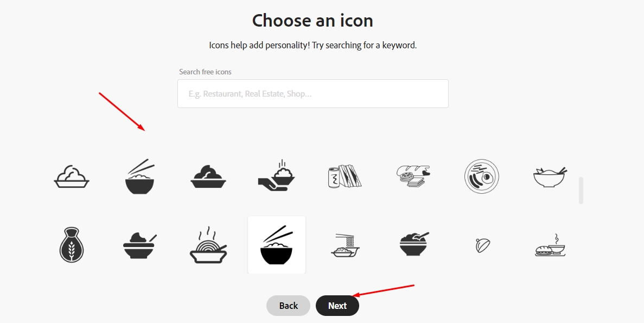
Task: Select the noodles lifted by chopsticks icon
Action: tap(345, 245)
